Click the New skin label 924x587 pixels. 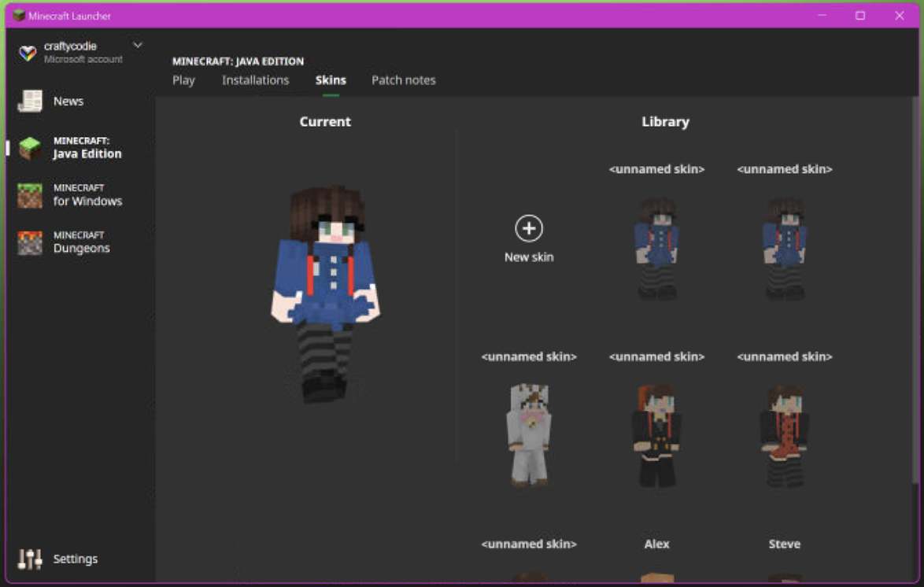click(x=529, y=257)
